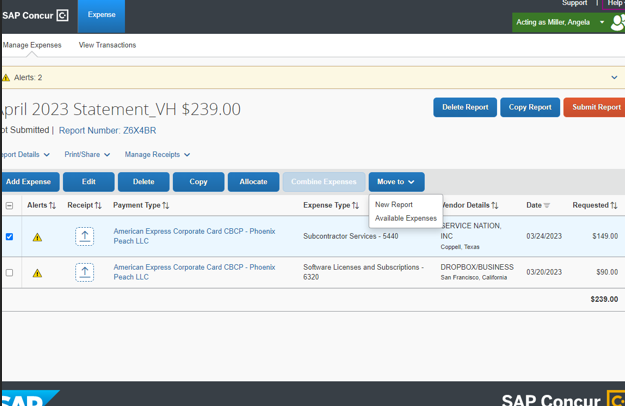
Task: Toggle the select-all checkbox in table header
Action: pyautogui.click(x=10, y=206)
